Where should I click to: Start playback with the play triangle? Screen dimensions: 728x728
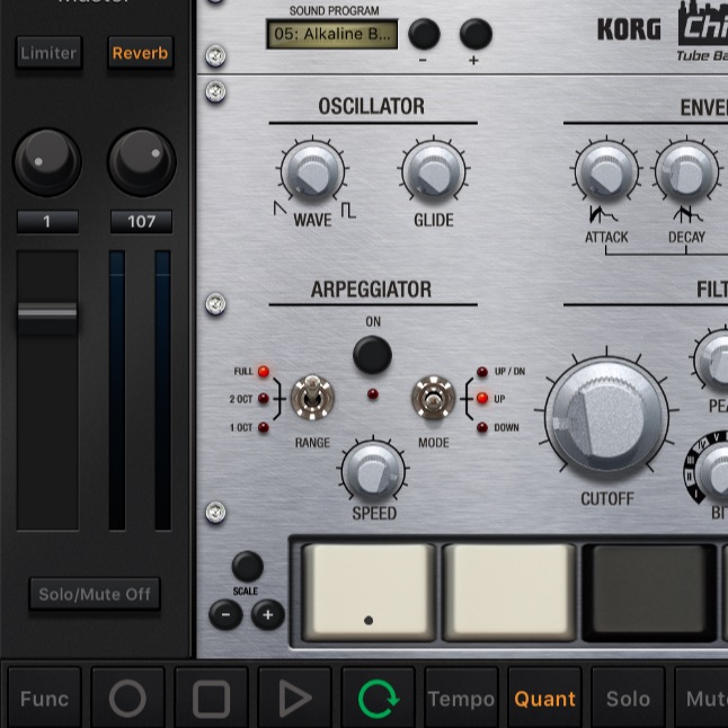click(x=294, y=698)
